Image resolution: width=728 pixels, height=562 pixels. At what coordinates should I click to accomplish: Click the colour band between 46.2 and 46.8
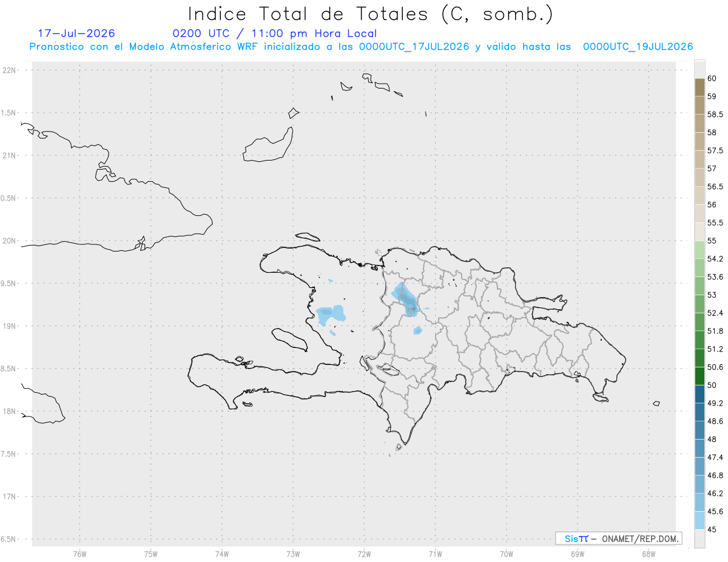tap(699, 484)
